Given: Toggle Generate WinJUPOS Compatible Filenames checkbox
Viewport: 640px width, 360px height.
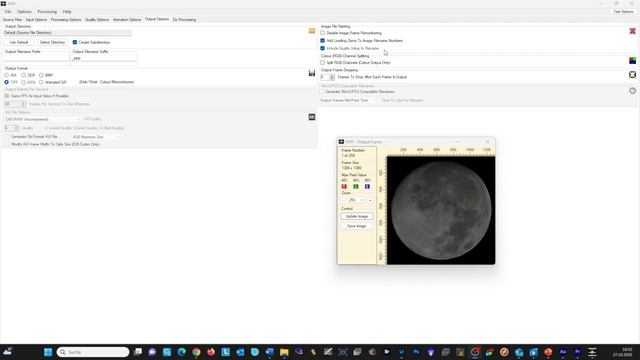Looking at the screenshot, I should [x=322, y=91].
